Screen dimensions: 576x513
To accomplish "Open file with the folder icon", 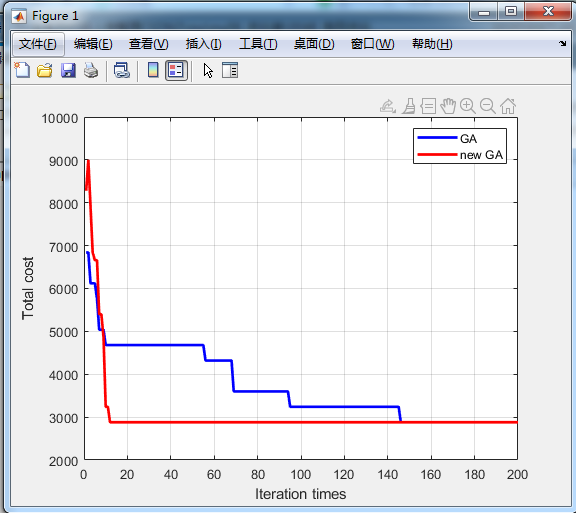I will [45, 70].
